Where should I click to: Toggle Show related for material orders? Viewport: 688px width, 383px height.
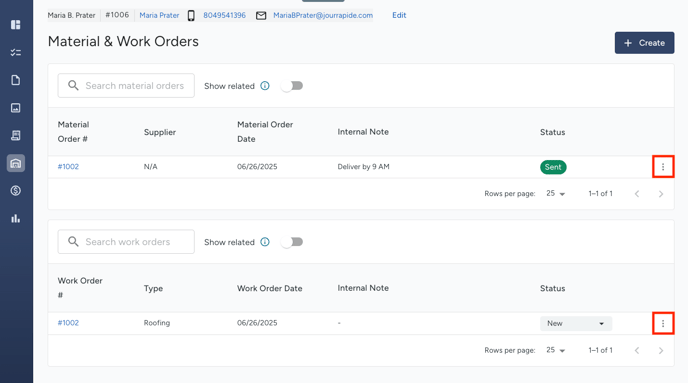click(x=292, y=86)
